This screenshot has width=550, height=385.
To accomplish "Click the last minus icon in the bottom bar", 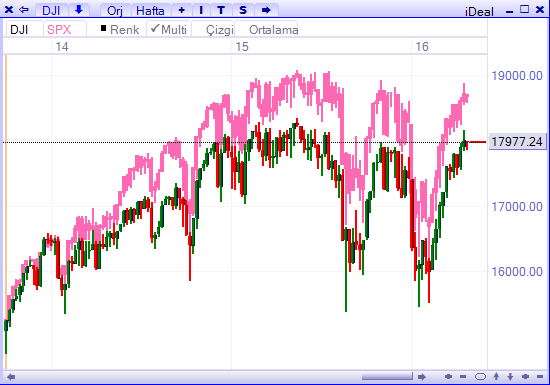I will pos(540,377).
